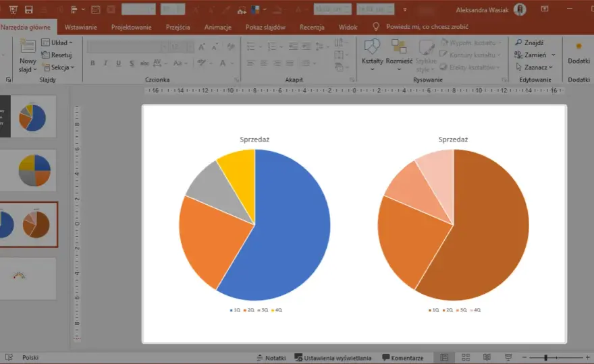Open reading view from status bar
Screen dimensions: 594x364
(487, 357)
